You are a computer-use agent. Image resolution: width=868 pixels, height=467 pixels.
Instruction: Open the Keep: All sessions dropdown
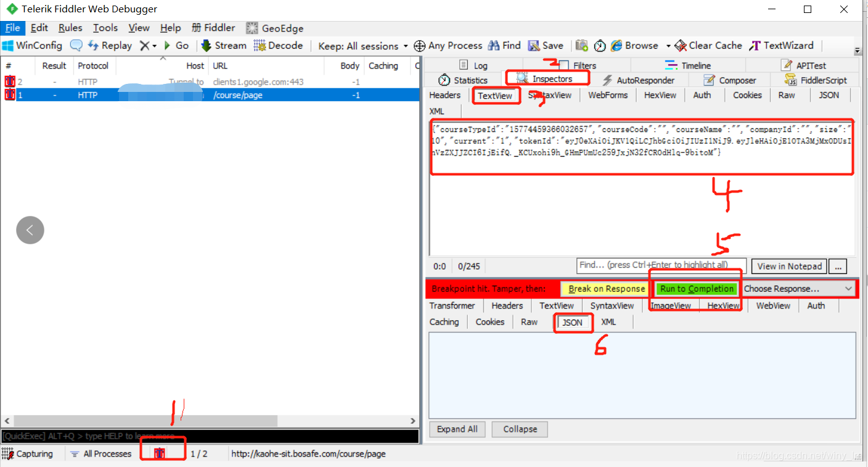click(363, 46)
